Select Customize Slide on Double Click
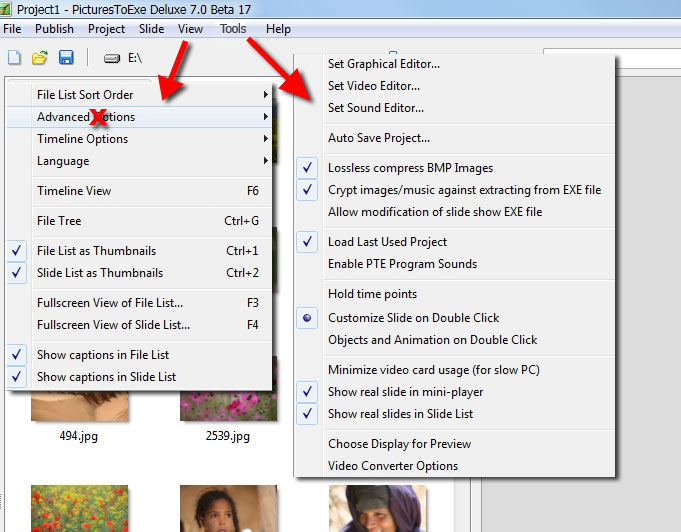The height and width of the screenshot is (532, 681). tap(454, 318)
